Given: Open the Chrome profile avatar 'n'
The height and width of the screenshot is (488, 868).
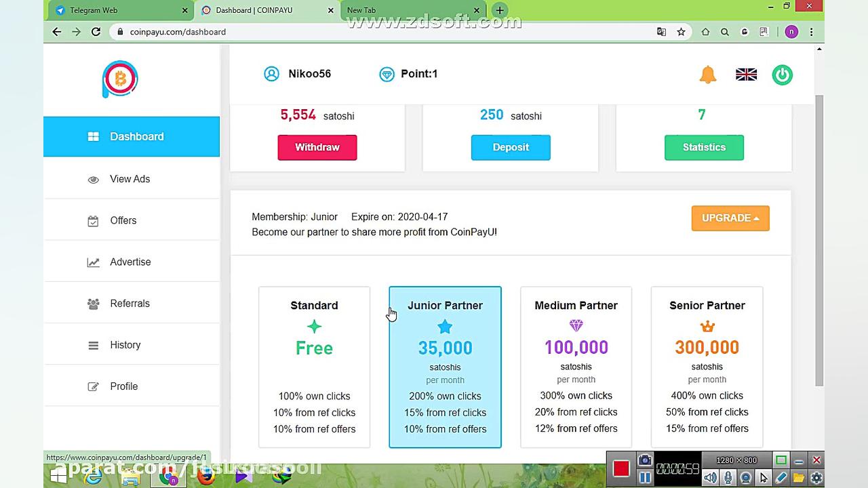Looking at the screenshot, I should (791, 32).
